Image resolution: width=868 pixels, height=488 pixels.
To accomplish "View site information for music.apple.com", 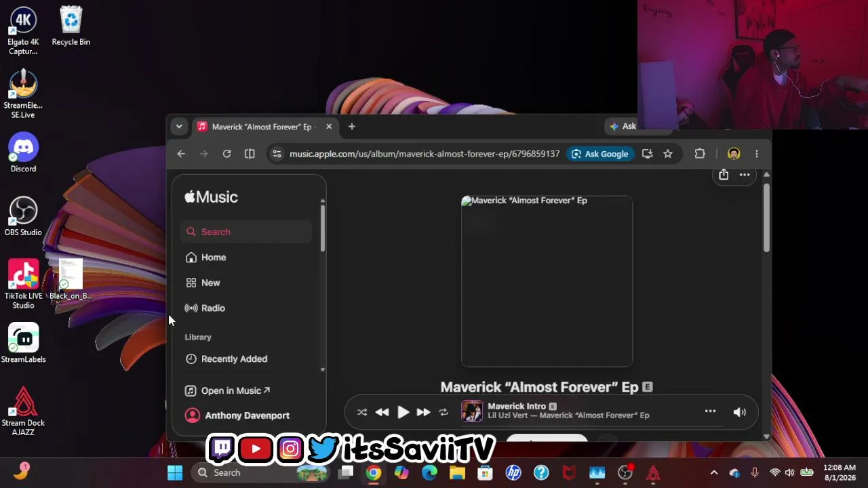I will coord(277,154).
